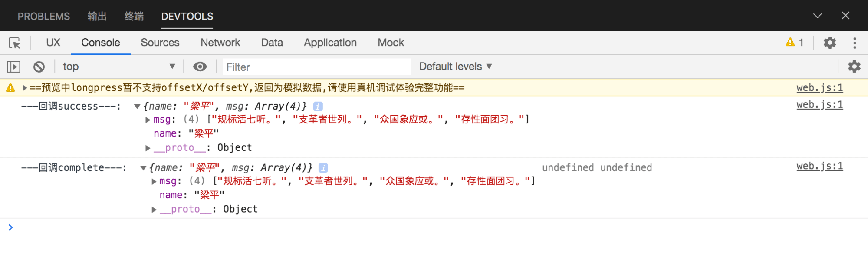868x270 pixels.
Task: Collapse the panel using top chevron
Action: 817,16
